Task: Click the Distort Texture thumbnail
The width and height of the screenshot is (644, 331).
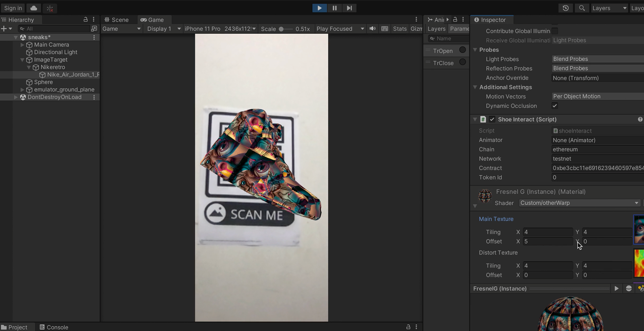Action: [639, 263]
